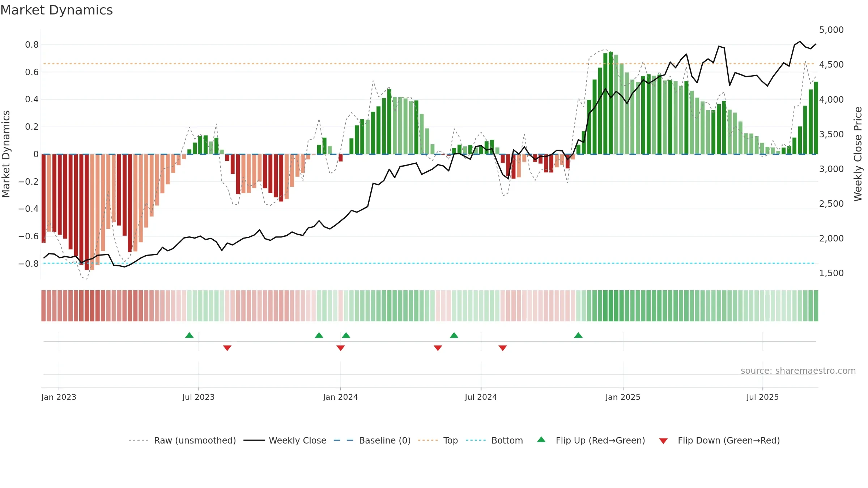Click the Jul 2025 x-axis label
The image size is (868, 488).
coord(763,397)
